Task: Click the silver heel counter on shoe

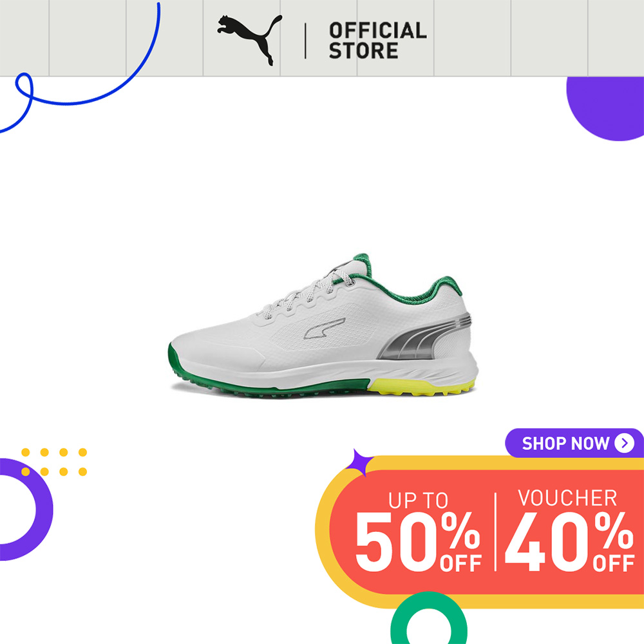Action: point(424,337)
